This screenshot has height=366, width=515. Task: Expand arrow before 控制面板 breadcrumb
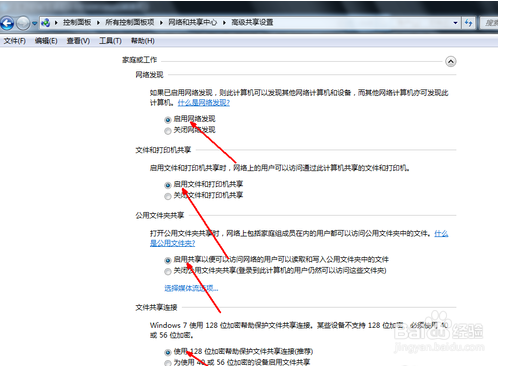pyautogui.click(x=56, y=23)
